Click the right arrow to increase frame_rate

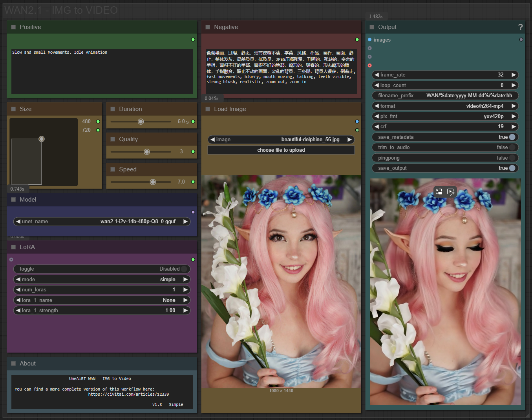[x=514, y=75]
